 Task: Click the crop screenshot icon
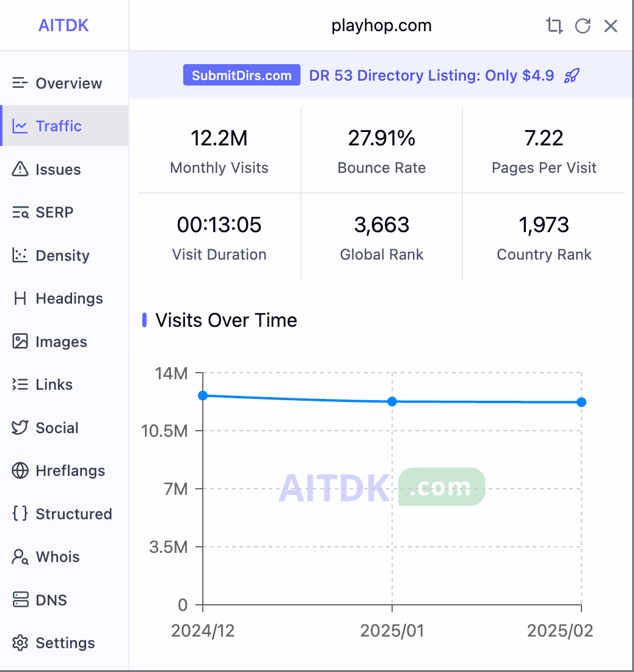point(555,26)
